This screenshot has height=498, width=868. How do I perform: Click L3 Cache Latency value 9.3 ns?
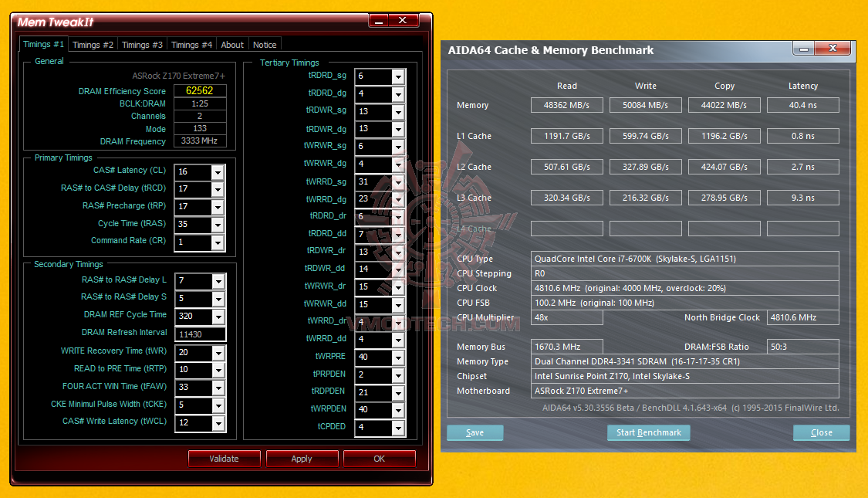(x=803, y=198)
